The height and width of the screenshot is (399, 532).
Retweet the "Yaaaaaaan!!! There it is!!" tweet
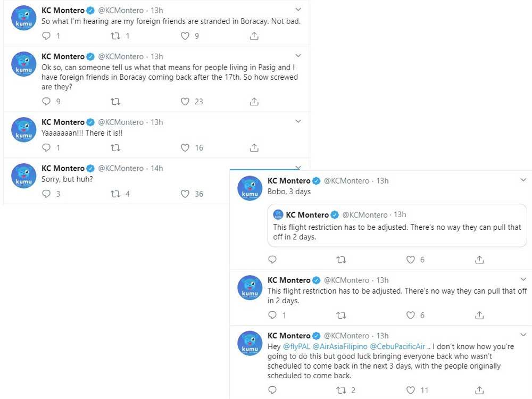(x=115, y=148)
